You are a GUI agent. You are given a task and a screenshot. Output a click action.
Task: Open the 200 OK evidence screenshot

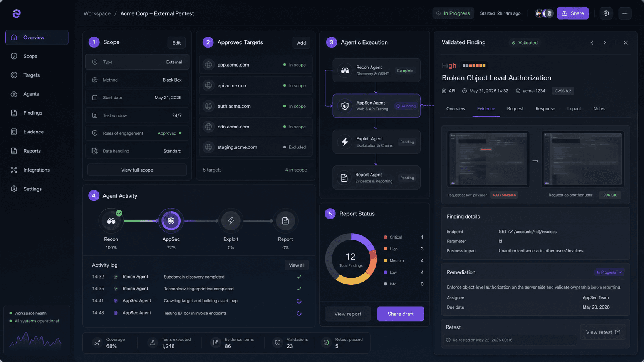point(582,159)
